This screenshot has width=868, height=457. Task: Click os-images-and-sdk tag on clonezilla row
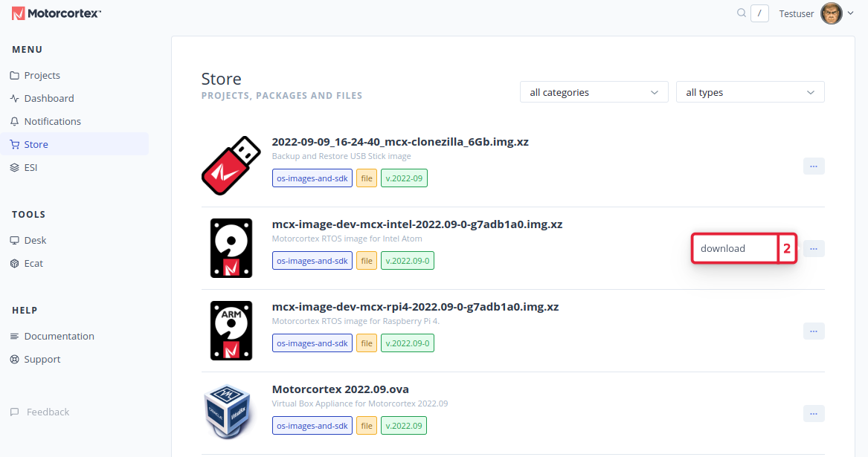tap(312, 178)
